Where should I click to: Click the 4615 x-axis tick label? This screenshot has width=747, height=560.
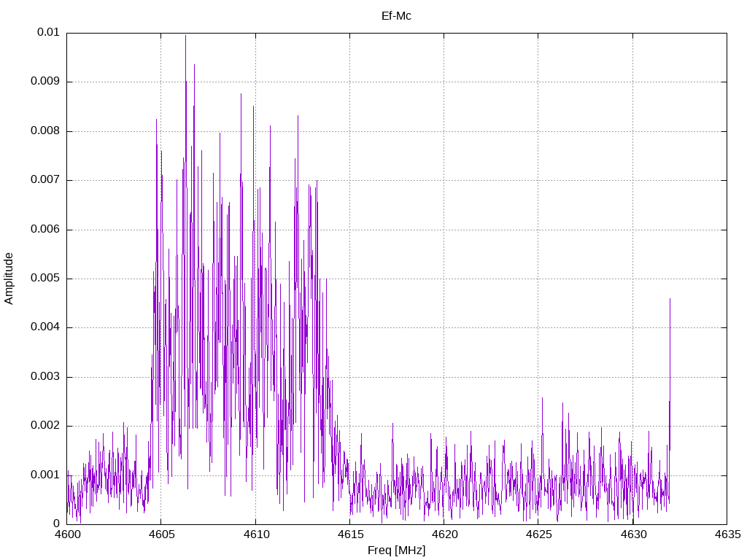[349, 534]
